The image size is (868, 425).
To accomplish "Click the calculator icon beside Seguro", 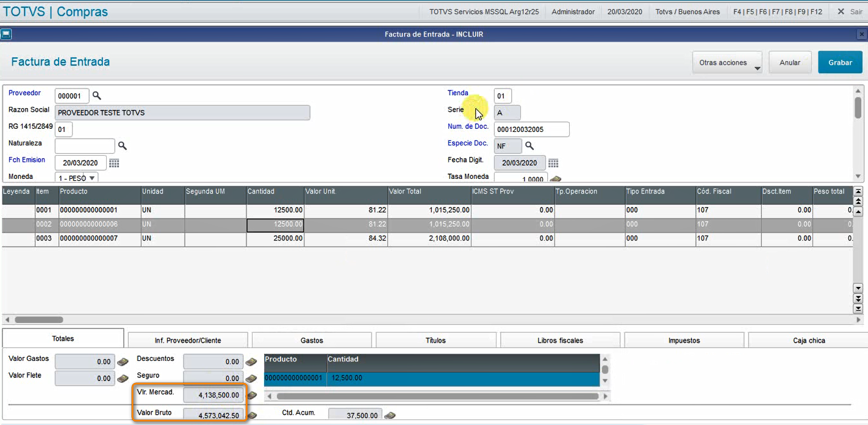I will coord(251,379).
